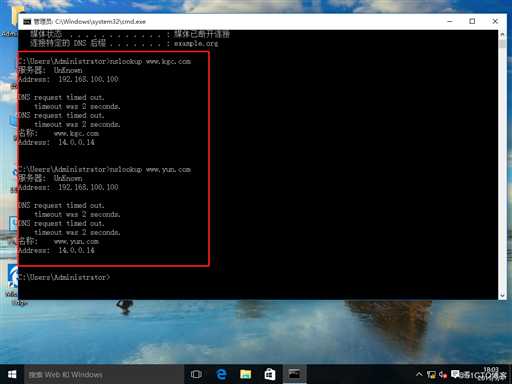Open the Store app on taskbar
512x384 pixels.
270,374
